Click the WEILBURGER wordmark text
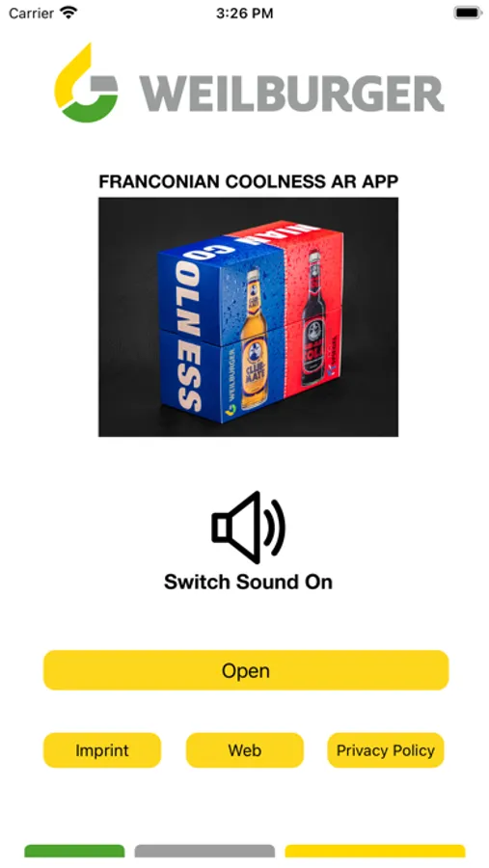This screenshot has width=489, height=868. [x=291, y=95]
